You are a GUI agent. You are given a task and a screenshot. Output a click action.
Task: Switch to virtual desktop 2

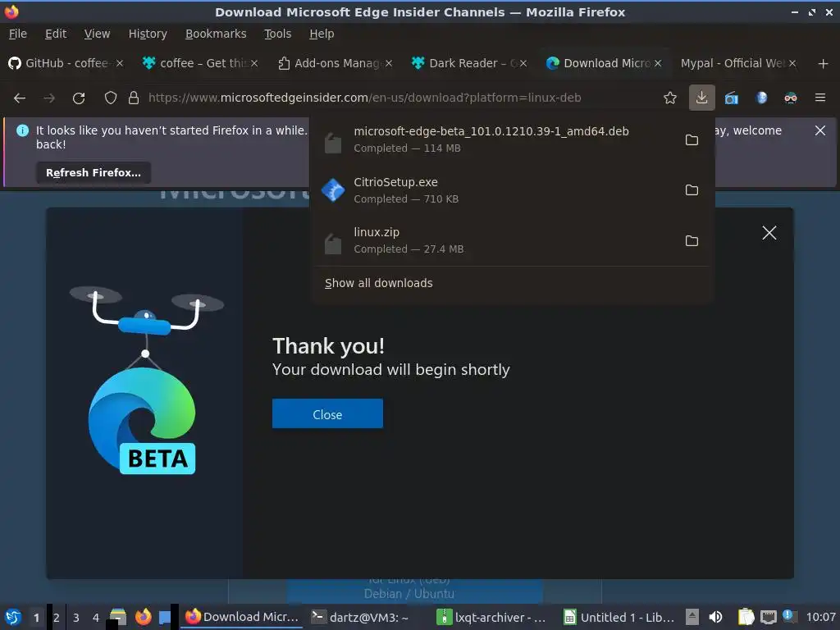point(57,617)
